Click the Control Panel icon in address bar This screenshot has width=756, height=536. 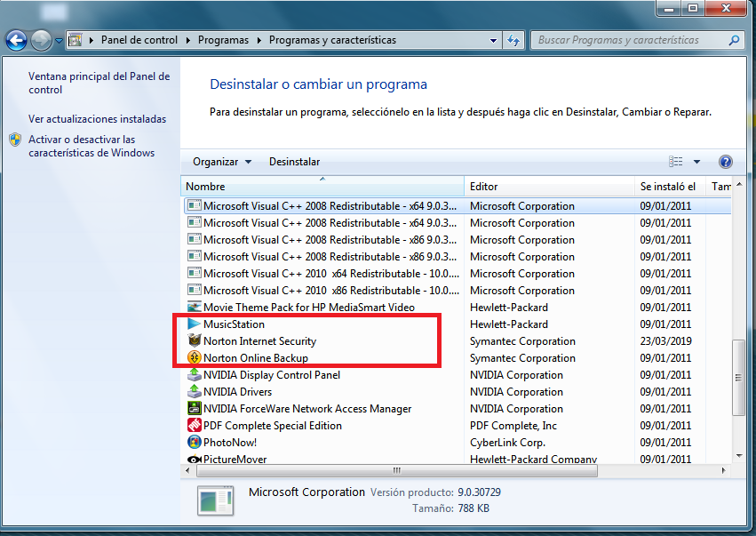[76, 40]
